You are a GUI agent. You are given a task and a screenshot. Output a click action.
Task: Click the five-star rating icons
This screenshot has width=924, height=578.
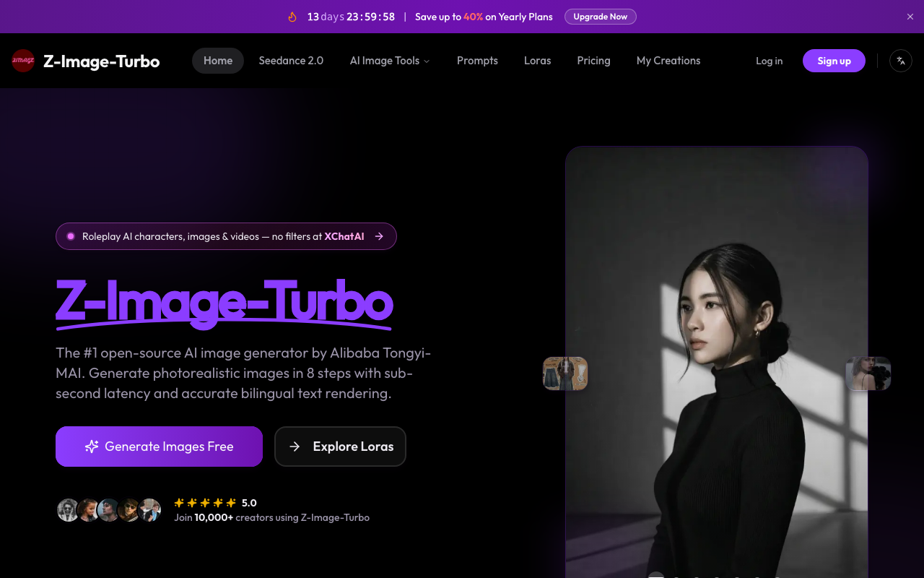click(205, 503)
